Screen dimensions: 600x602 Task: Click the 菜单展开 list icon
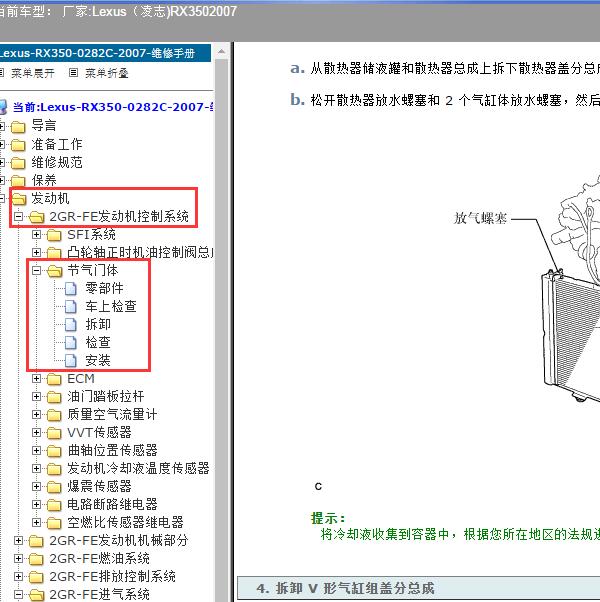click(1, 73)
